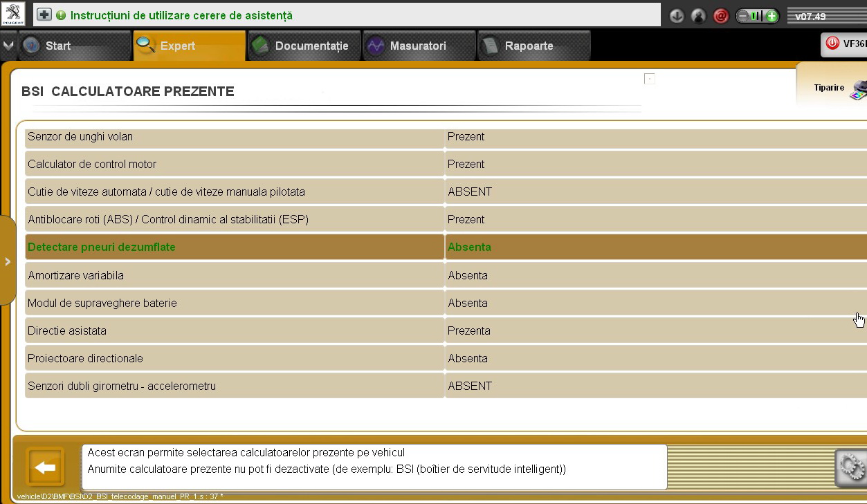The height and width of the screenshot is (504, 867).
Task: Open the Documentație tab
Action: pos(304,46)
